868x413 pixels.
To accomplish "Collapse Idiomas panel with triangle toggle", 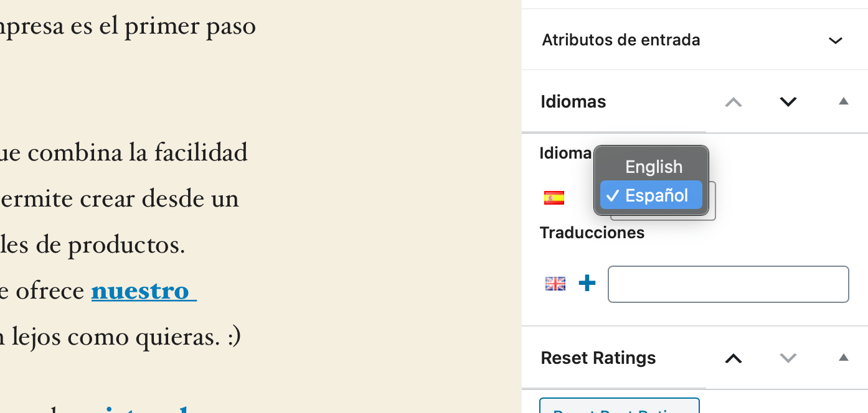I will pos(844,101).
